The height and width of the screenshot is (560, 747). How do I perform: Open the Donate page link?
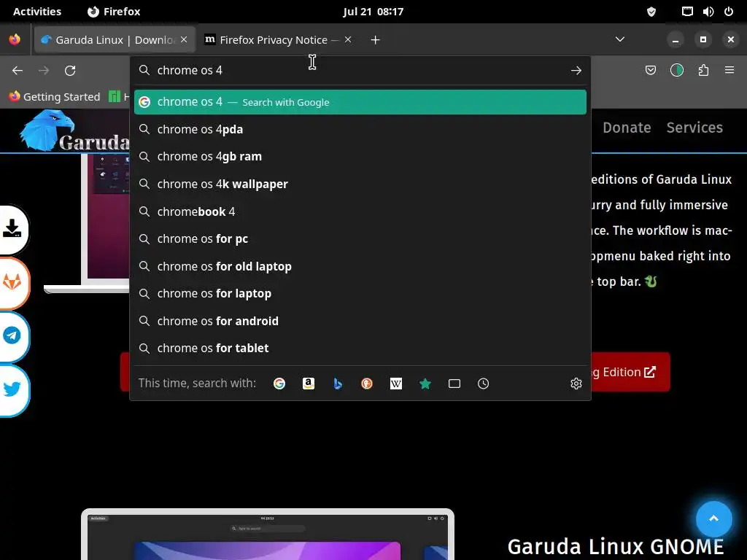point(627,128)
